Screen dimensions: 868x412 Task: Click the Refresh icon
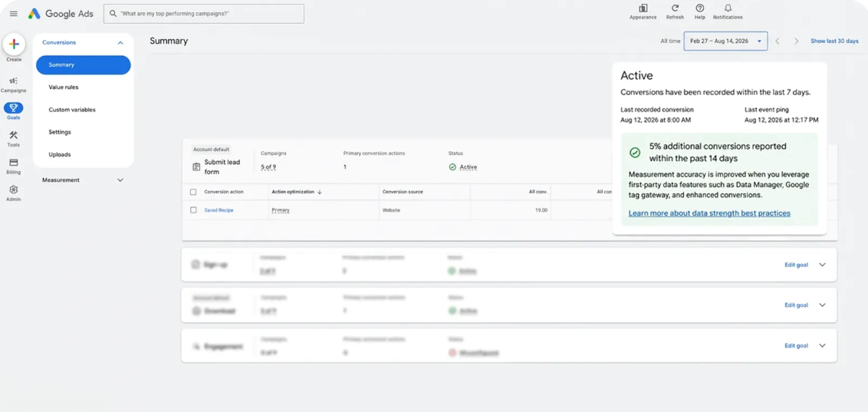[x=675, y=8]
